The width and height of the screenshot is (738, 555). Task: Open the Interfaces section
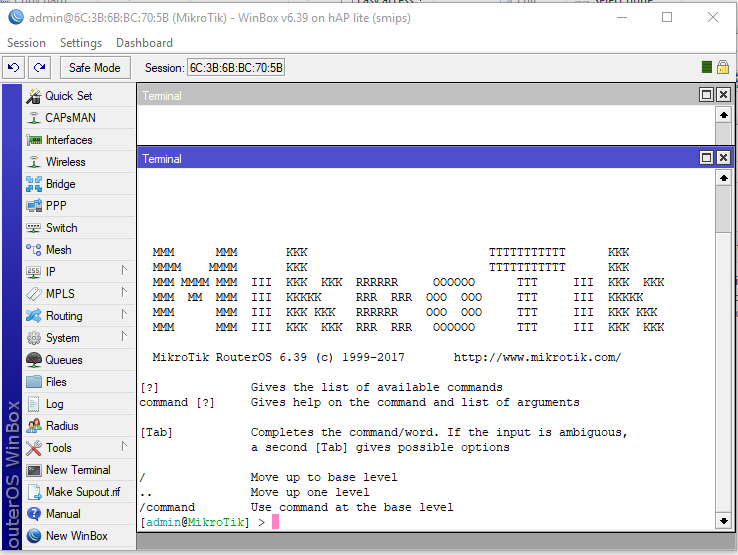(x=79, y=140)
